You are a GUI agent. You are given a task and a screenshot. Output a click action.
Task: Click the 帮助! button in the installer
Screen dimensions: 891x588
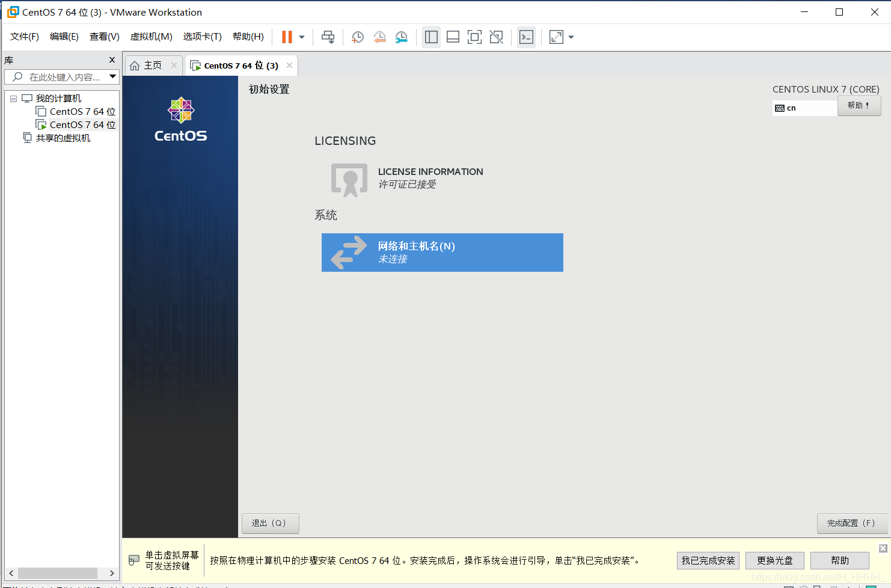click(859, 106)
